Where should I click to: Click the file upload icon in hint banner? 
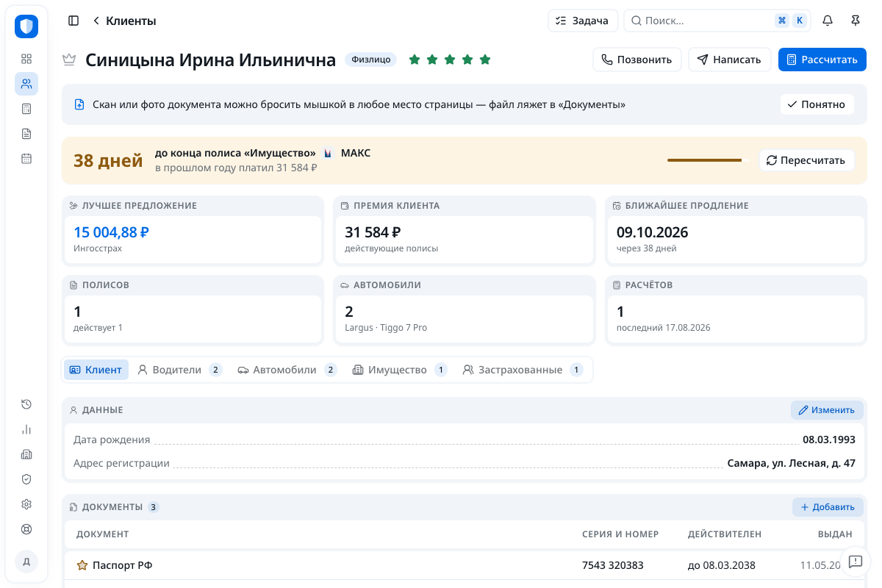coord(79,104)
